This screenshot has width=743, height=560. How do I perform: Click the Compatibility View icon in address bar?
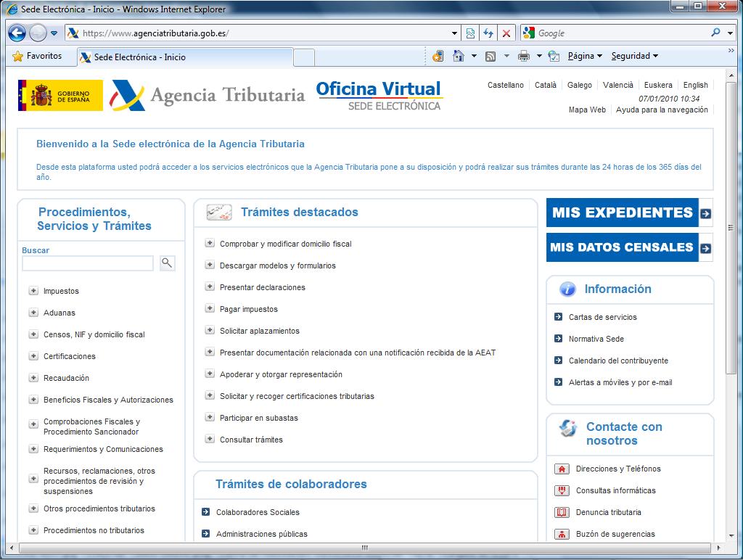[x=471, y=33]
